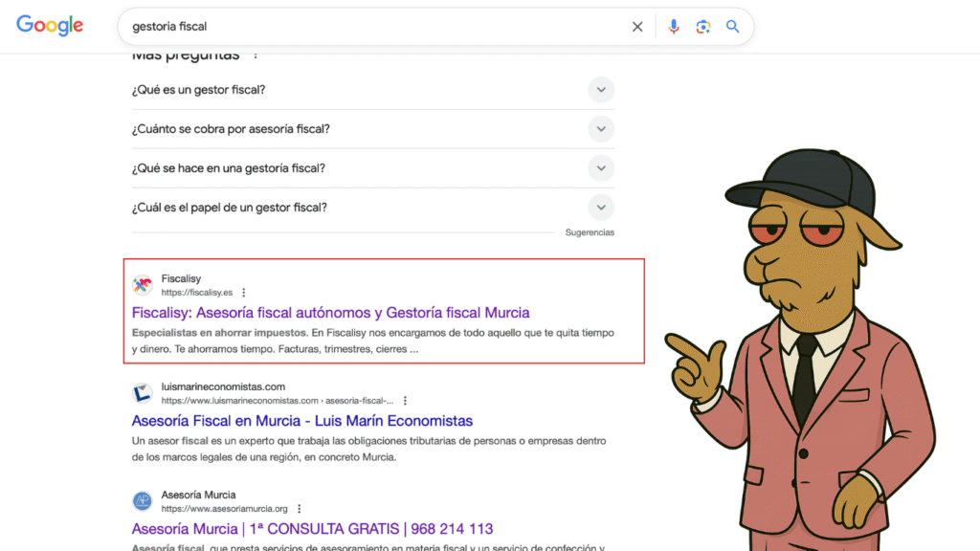Open Asesoría Murcia 1ª CONSULTA GRATIS result
The height and width of the screenshot is (551, 980).
313,528
